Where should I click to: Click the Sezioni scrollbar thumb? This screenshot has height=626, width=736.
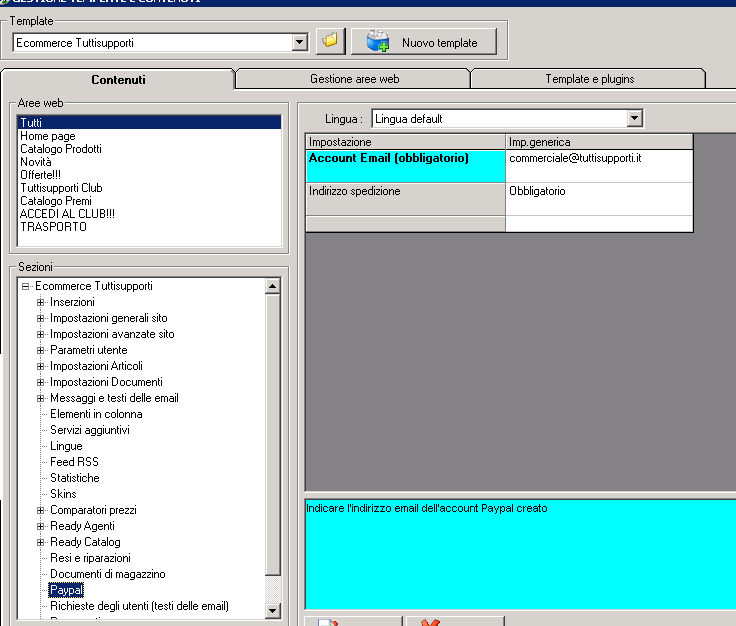point(273,434)
